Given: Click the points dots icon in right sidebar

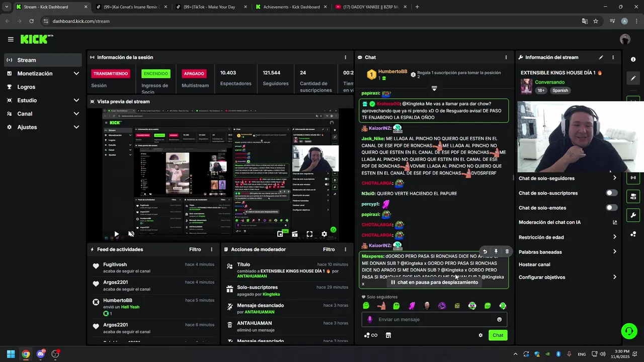Looking at the screenshot, I should pos(633,234).
